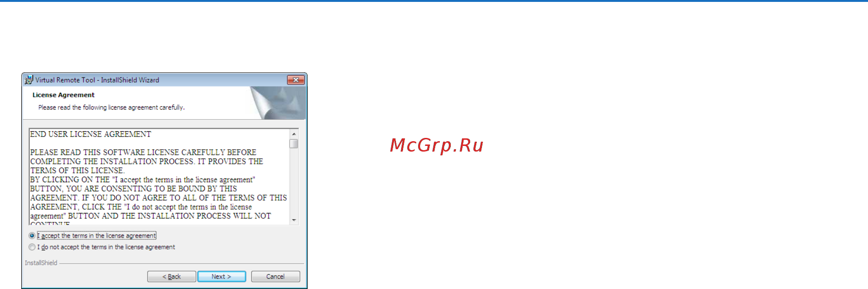868x289 pixels.
Task: Click the license text scroll-up arrow
Action: pos(294,134)
